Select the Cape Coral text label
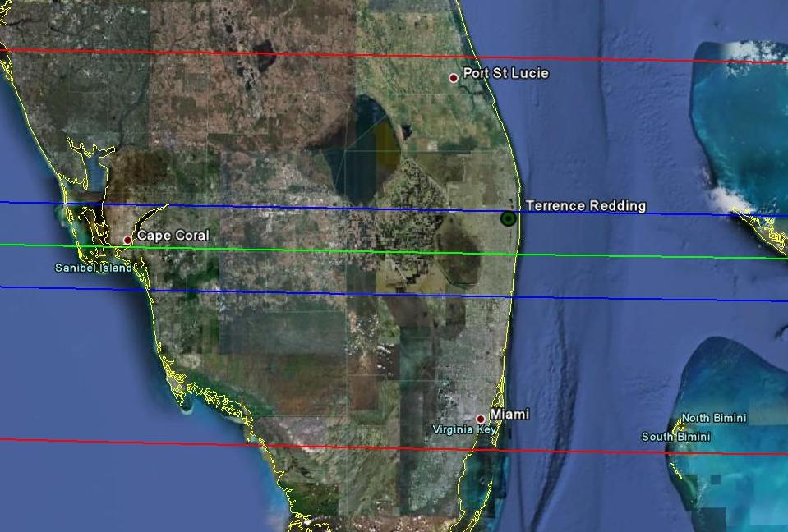 [173, 236]
